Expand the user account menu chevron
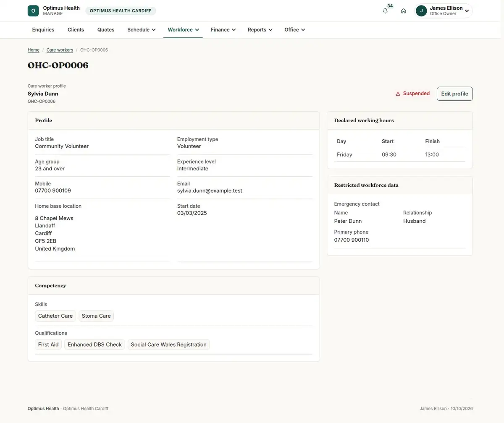Image resolution: width=504 pixels, height=423 pixels. (x=467, y=11)
